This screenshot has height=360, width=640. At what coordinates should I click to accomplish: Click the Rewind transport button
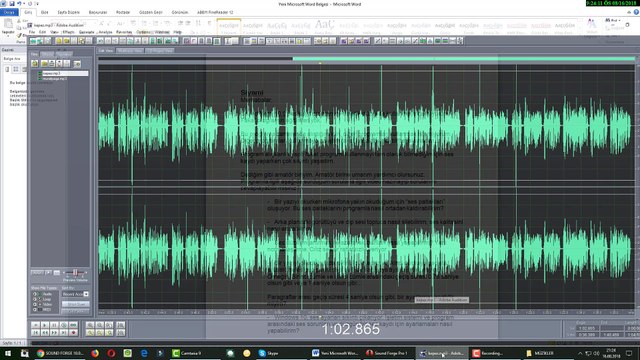point(45,333)
